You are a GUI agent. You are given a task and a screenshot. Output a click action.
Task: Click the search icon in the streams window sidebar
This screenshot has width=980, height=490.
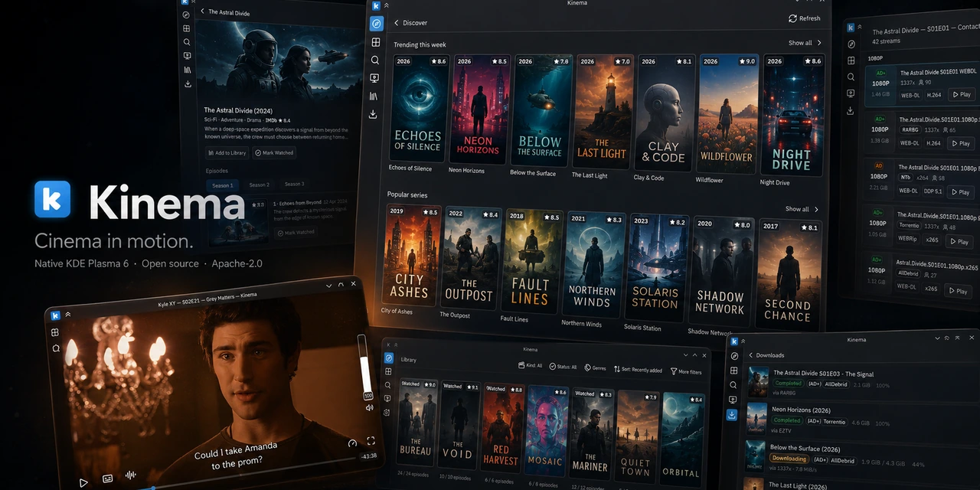[851, 77]
